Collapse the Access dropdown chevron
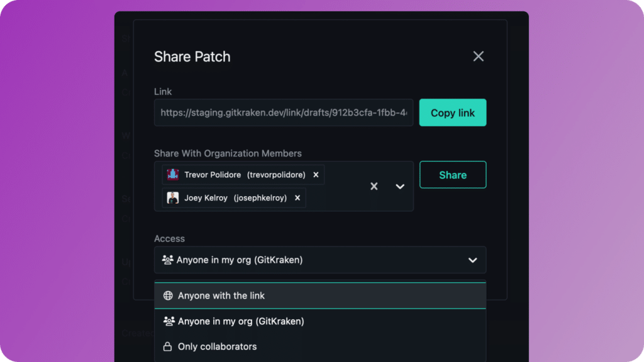The image size is (644, 362). [x=473, y=260]
